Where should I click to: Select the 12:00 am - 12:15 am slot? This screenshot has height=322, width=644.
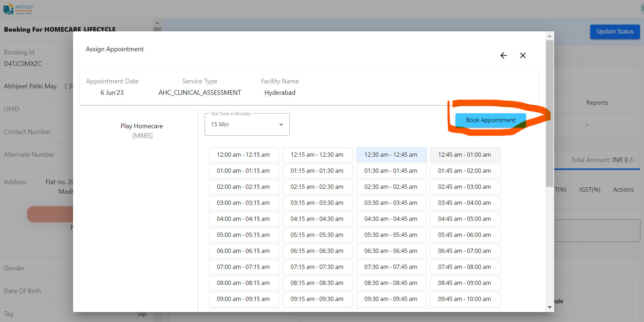(x=243, y=155)
